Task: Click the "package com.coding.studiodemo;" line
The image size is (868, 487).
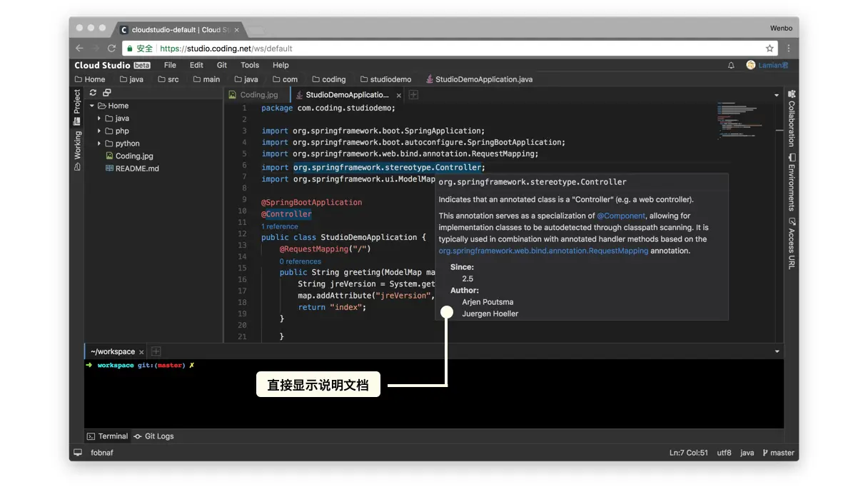Action: click(x=328, y=108)
